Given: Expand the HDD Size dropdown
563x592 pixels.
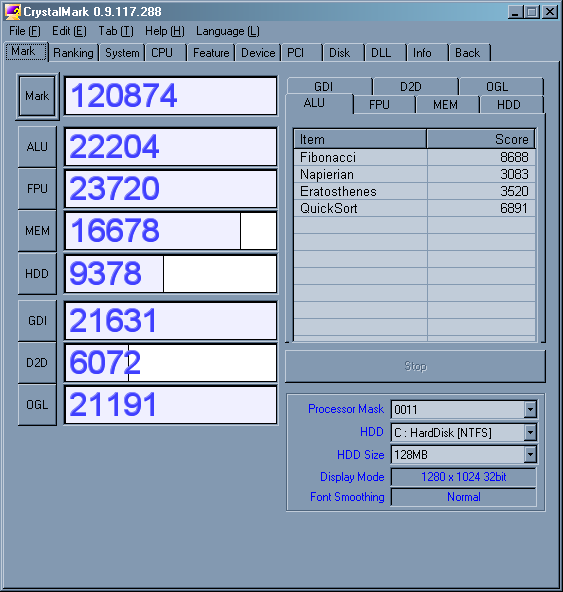Looking at the screenshot, I should coord(530,455).
